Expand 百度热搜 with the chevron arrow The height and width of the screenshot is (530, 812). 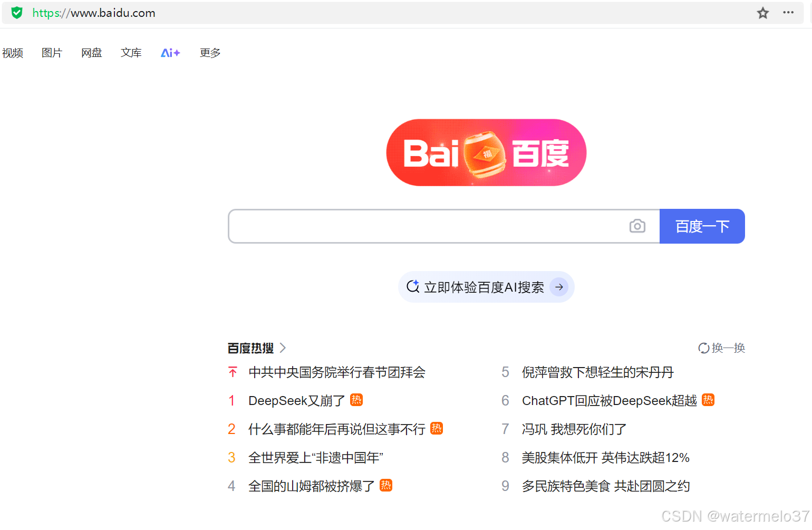click(x=283, y=348)
